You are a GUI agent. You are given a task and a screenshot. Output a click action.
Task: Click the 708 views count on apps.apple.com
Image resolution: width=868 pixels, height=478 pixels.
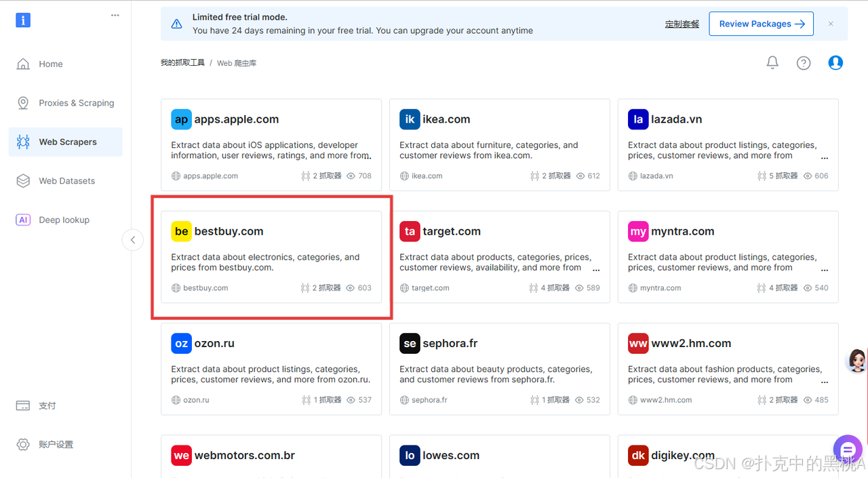[365, 176]
